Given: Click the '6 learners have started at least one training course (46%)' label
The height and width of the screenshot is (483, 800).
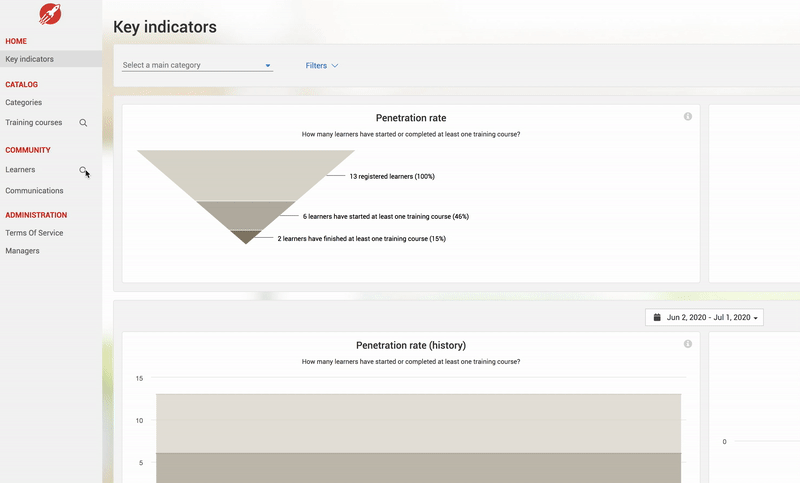Looking at the screenshot, I should pos(386,216).
